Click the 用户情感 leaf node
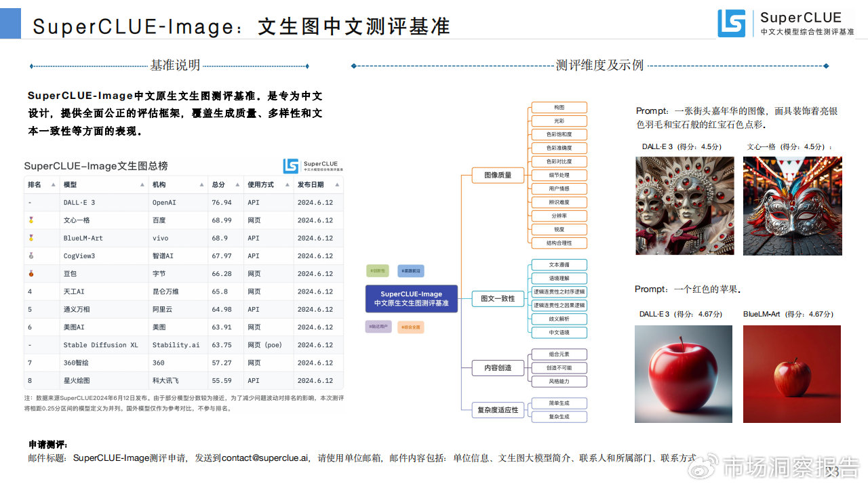This screenshot has height=488, width=868. (x=559, y=189)
